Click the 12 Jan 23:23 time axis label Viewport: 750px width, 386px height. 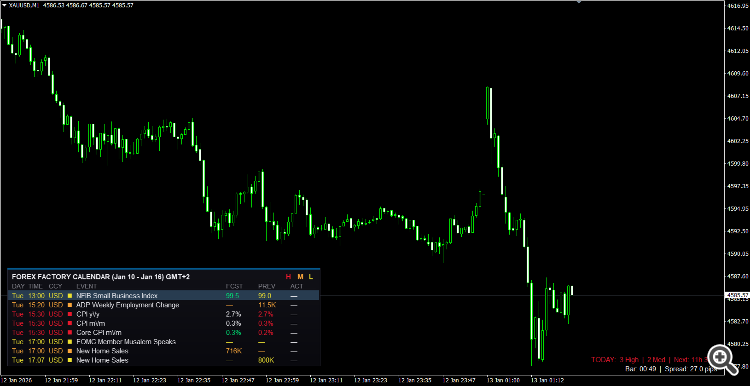371,380
